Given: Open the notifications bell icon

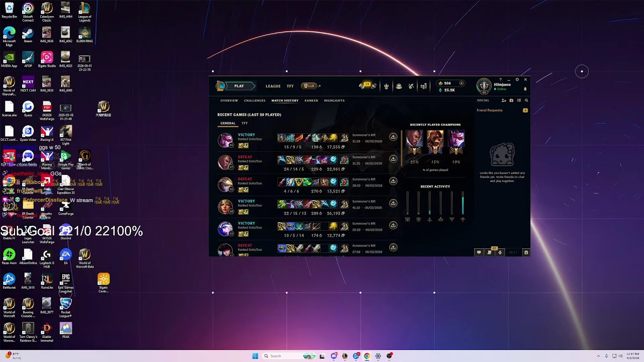Looking at the screenshot, I should [525, 89].
